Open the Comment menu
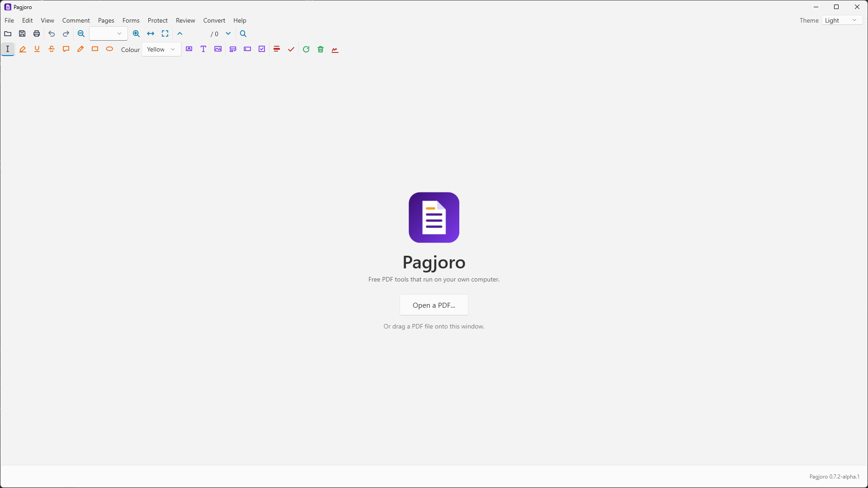Image resolution: width=868 pixels, height=488 pixels. [x=76, y=20]
